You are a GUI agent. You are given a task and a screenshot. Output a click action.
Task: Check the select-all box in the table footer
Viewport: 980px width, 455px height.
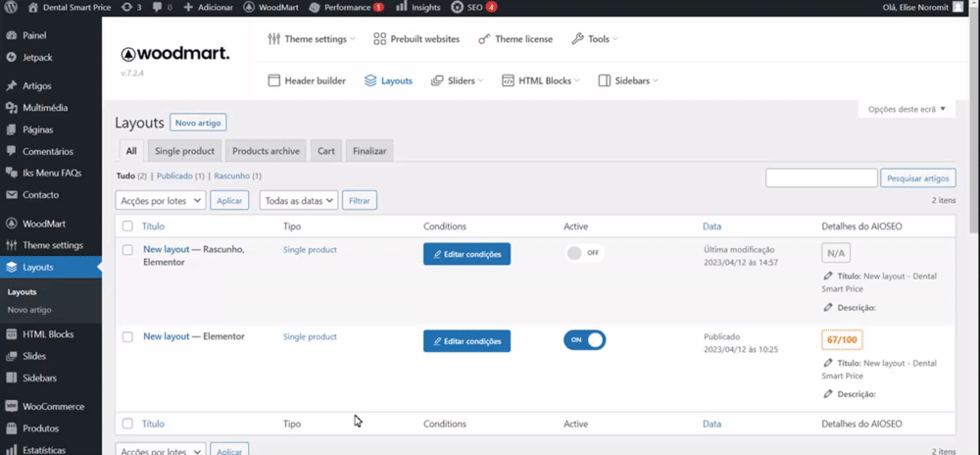(127, 424)
